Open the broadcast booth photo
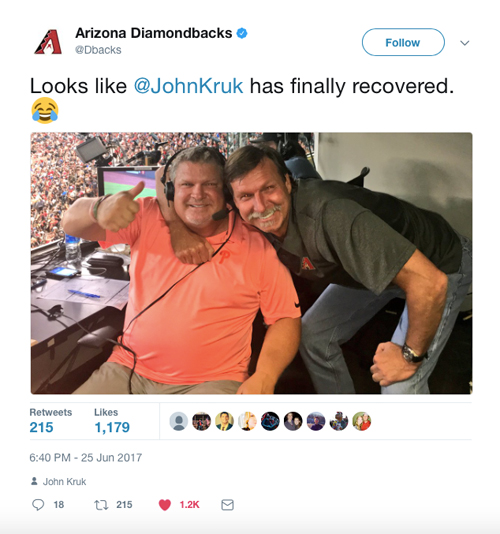500x534 pixels. [251, 263]
